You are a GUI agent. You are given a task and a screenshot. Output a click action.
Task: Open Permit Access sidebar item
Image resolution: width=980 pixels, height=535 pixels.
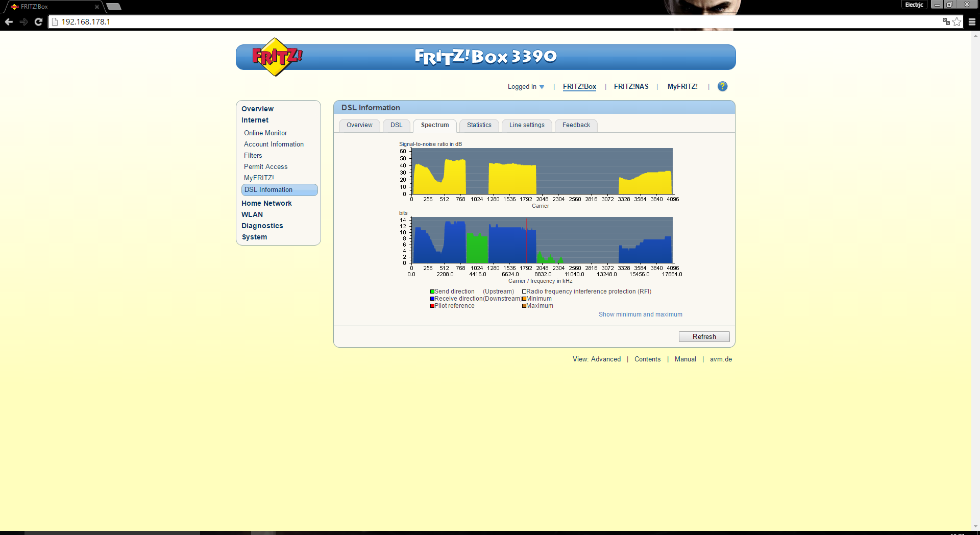click(x=265, y=166)
